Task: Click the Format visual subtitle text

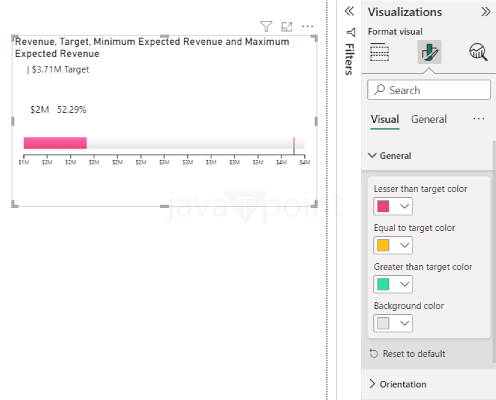Action: coord(395,32)
